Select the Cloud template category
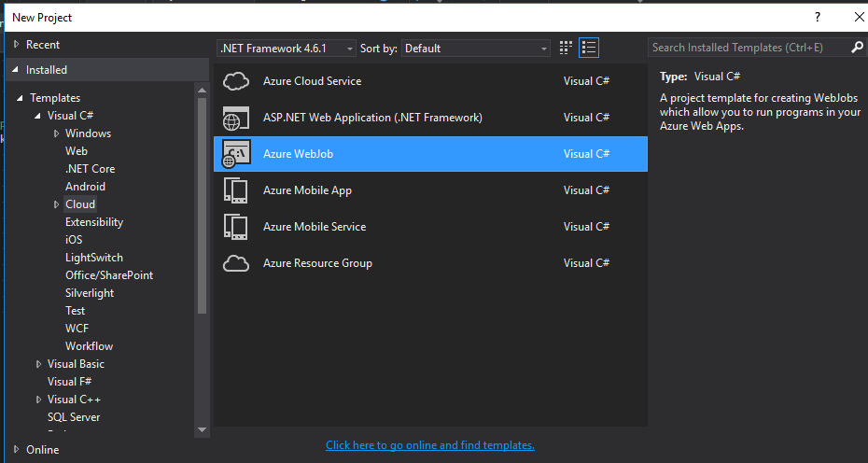Image resolution: width=868 pixels, height=463 pixels. pyautogui.click(x=80, y=204)
